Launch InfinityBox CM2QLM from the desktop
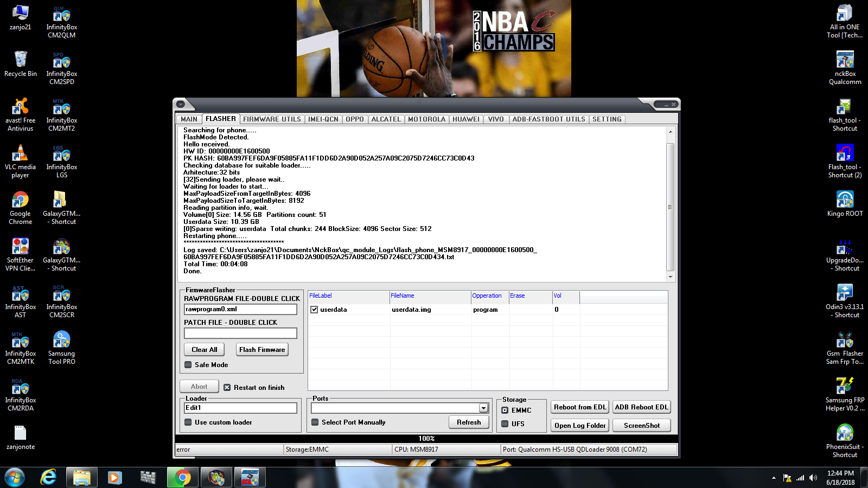 [62, 22]
